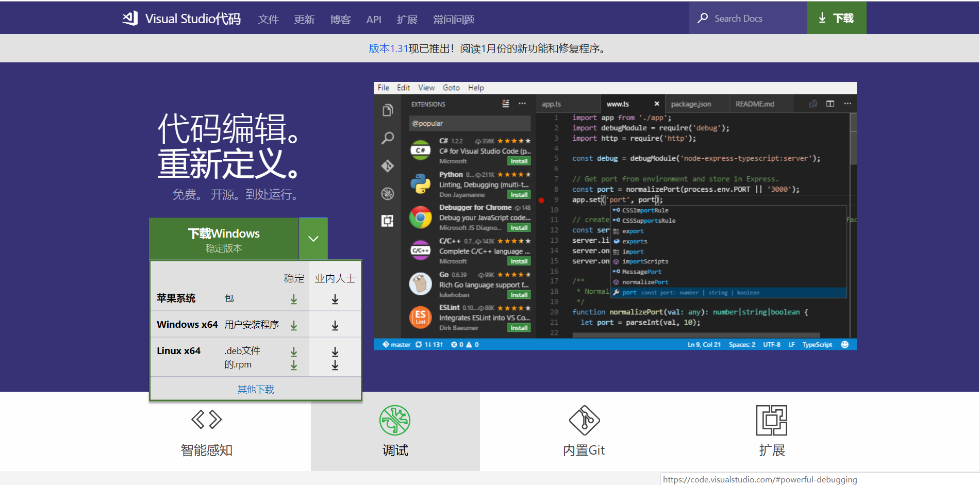Open the Explorer files icon in screenshot sidebar
Screen dimensions: 980x485
pyautogui.click(x=388, y=110)
